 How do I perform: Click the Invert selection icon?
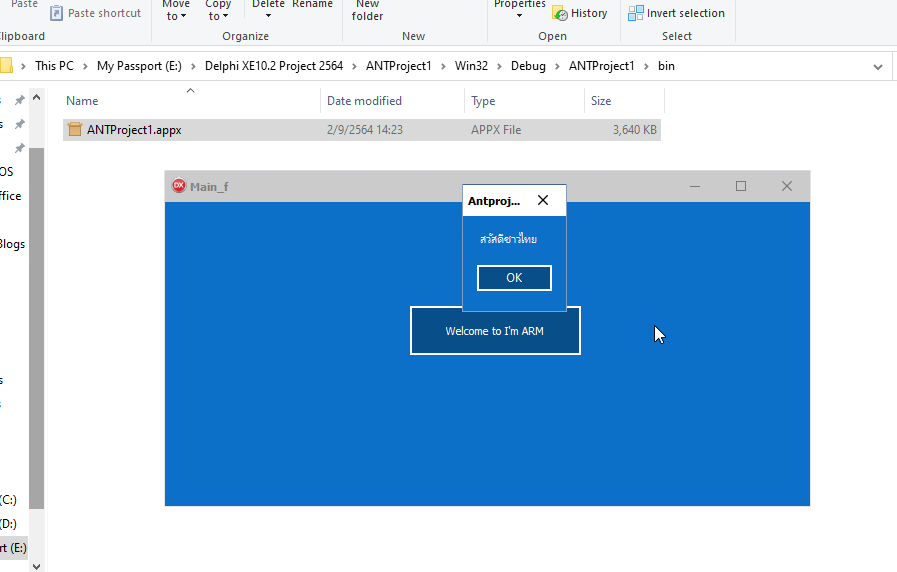point(636,13)
